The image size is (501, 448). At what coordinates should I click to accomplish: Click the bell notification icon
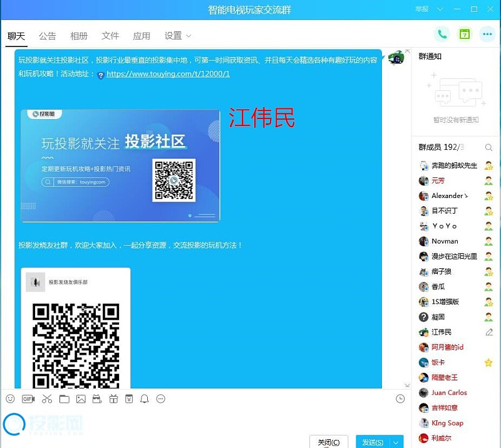coord(145,399)
